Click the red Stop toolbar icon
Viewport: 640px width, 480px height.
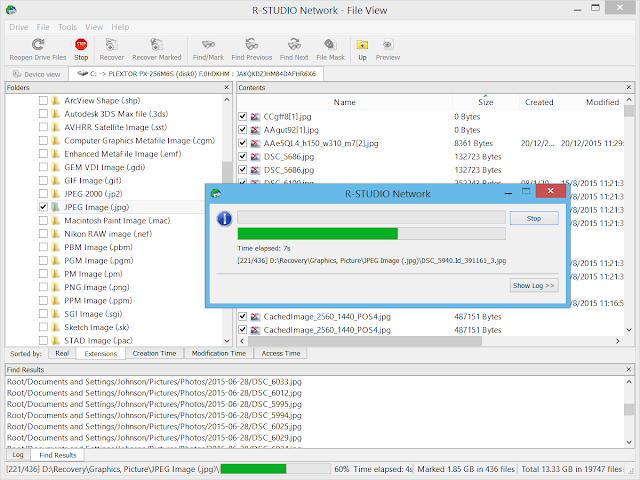(x=81, y=44)
